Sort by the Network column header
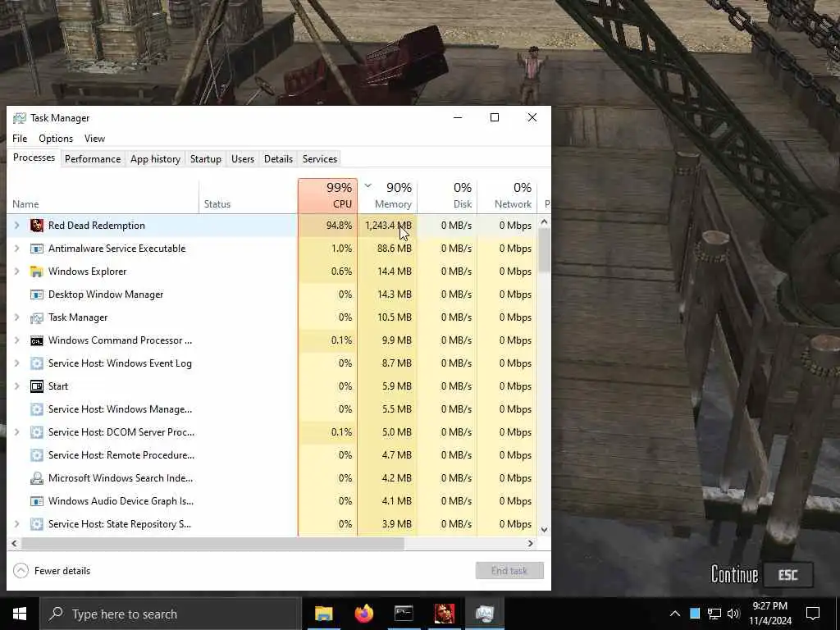 point(507,195)
